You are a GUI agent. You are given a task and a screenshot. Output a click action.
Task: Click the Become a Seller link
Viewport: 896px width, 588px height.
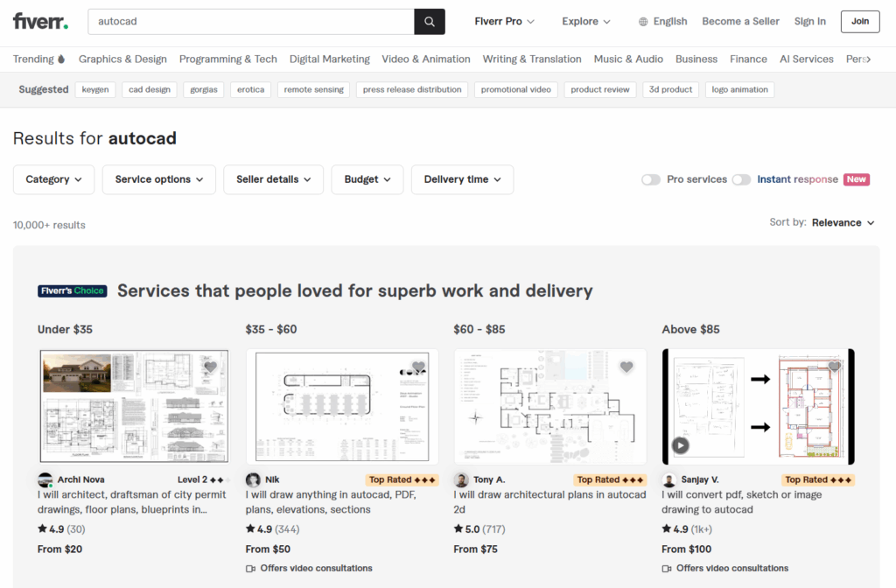point(740,21)
